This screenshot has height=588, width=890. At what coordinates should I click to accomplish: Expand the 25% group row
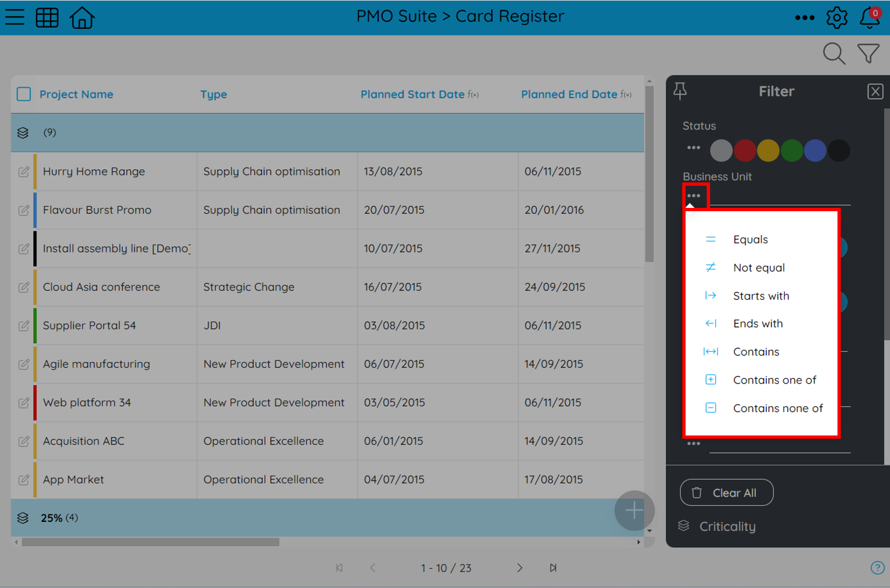(x=23, y=518)
